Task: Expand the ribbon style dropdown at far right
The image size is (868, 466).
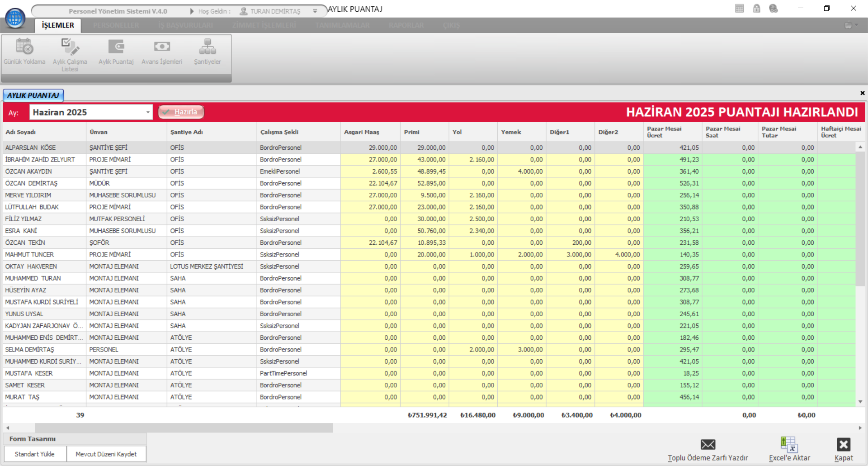Action: (x=851, y=25)
